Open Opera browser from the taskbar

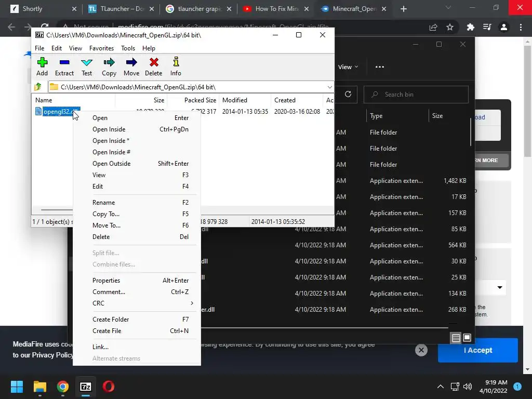108,387
